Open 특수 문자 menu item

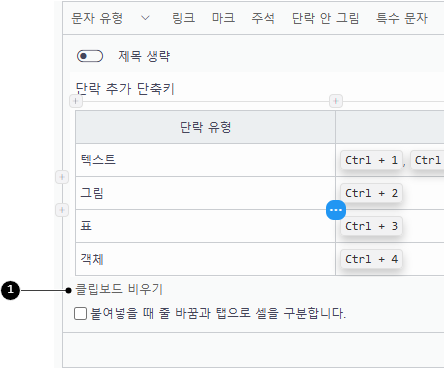coord(402,18)
